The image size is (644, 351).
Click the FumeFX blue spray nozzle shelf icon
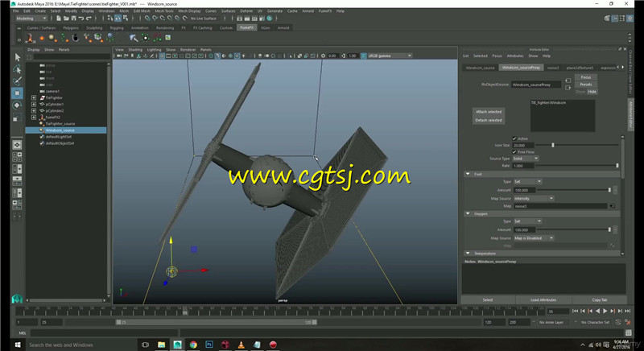[x=134, y=38]
